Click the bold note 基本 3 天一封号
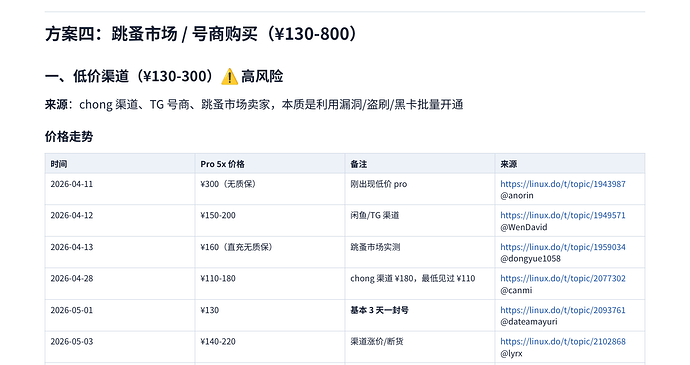This screenshot has width=690, height=365. 379,310
